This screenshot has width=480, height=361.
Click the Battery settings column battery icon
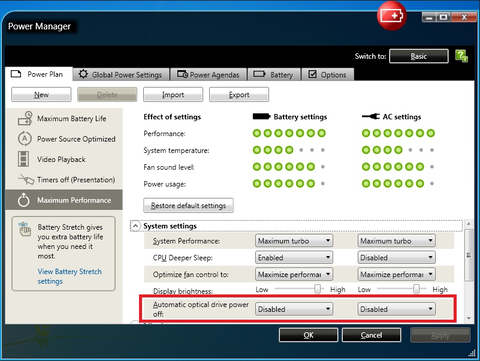(x=261, y=116)
